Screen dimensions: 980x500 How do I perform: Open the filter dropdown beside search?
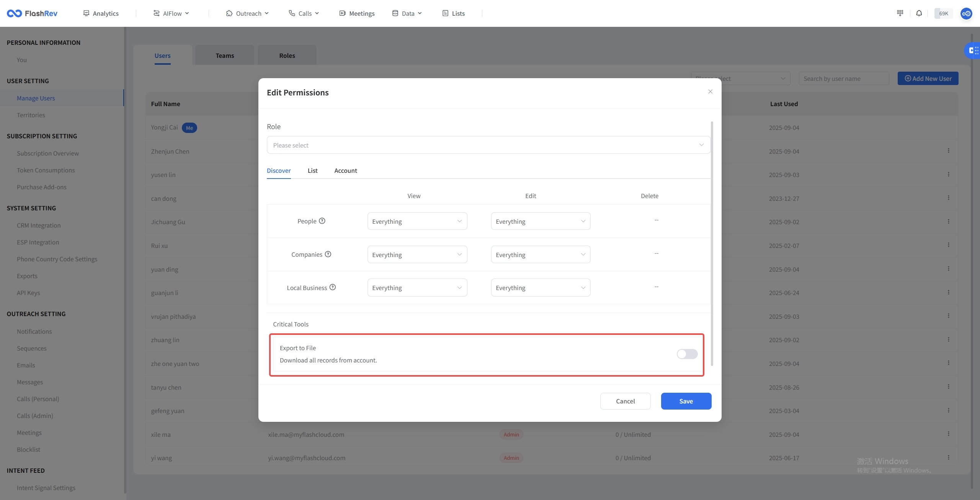coord(740,79)
